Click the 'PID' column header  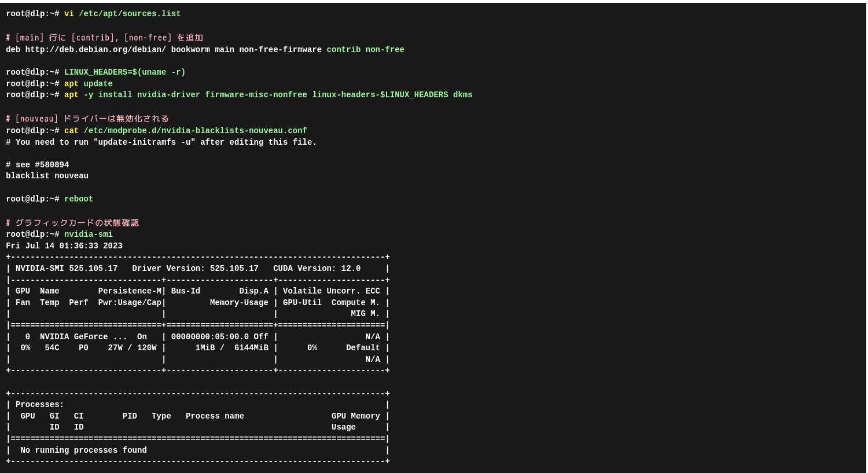coord(130,416)
